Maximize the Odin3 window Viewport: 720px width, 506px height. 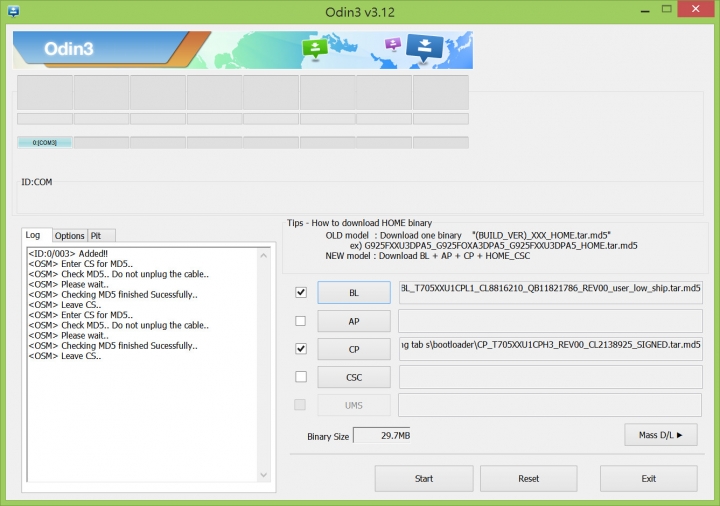[667, 9]
